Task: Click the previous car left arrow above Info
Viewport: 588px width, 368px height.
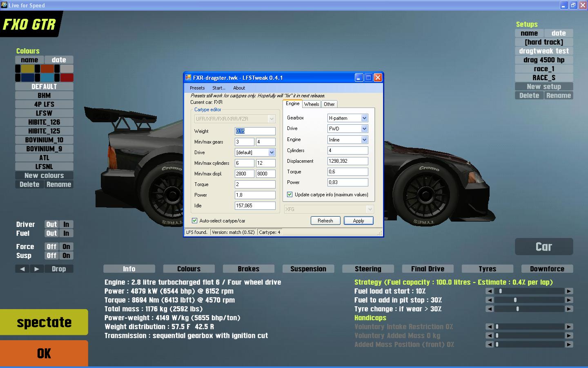Action: (x=22, y=269)
